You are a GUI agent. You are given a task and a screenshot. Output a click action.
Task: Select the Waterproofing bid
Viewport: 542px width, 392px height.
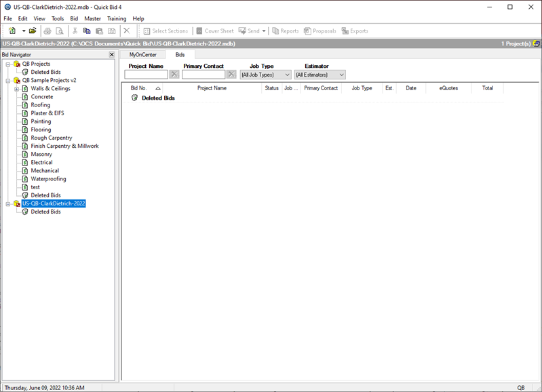(48, 179)
